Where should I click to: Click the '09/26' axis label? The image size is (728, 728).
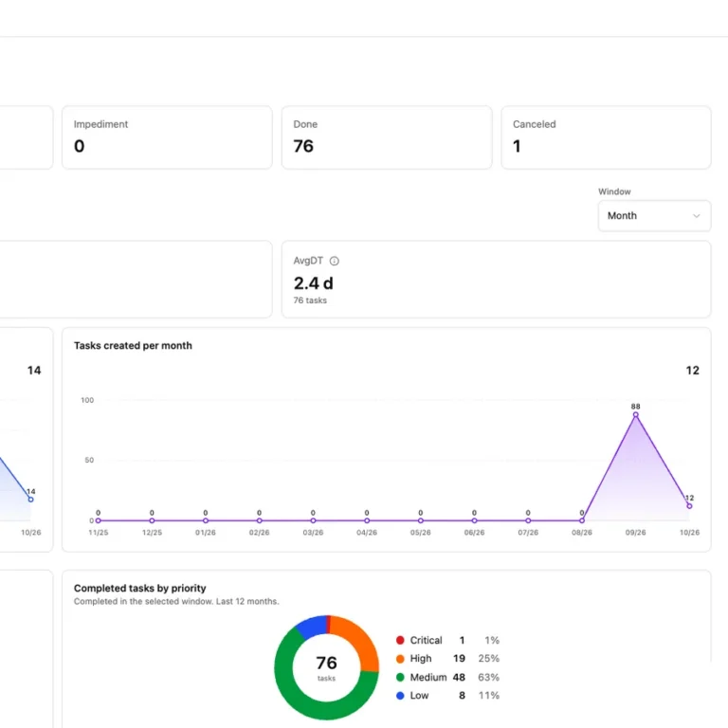[x=636, y=533]
